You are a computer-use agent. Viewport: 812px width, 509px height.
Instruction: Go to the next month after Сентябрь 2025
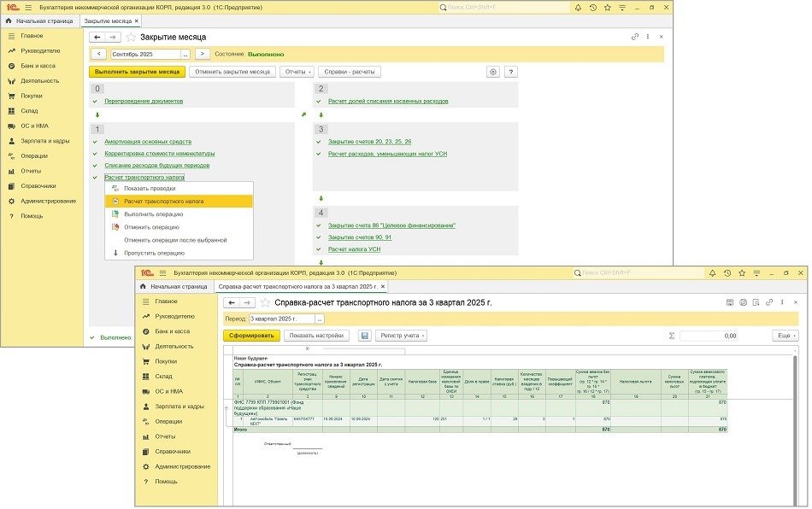tap(203, 54)
